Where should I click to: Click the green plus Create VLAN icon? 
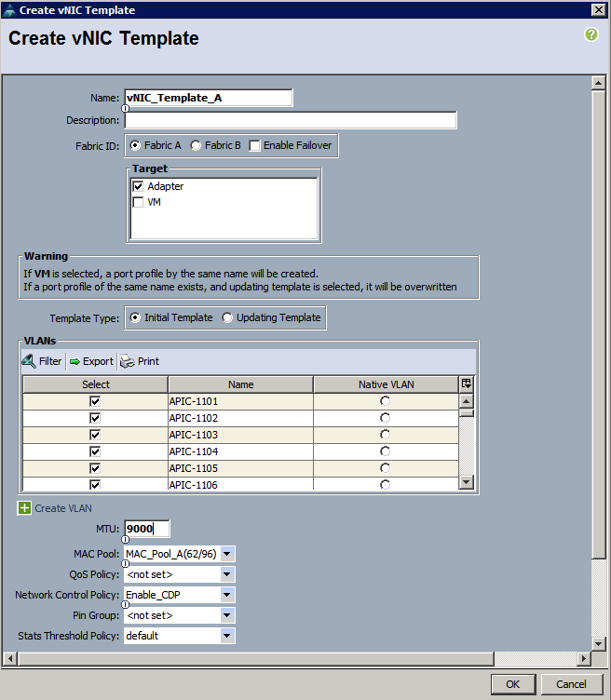point(24,507)
